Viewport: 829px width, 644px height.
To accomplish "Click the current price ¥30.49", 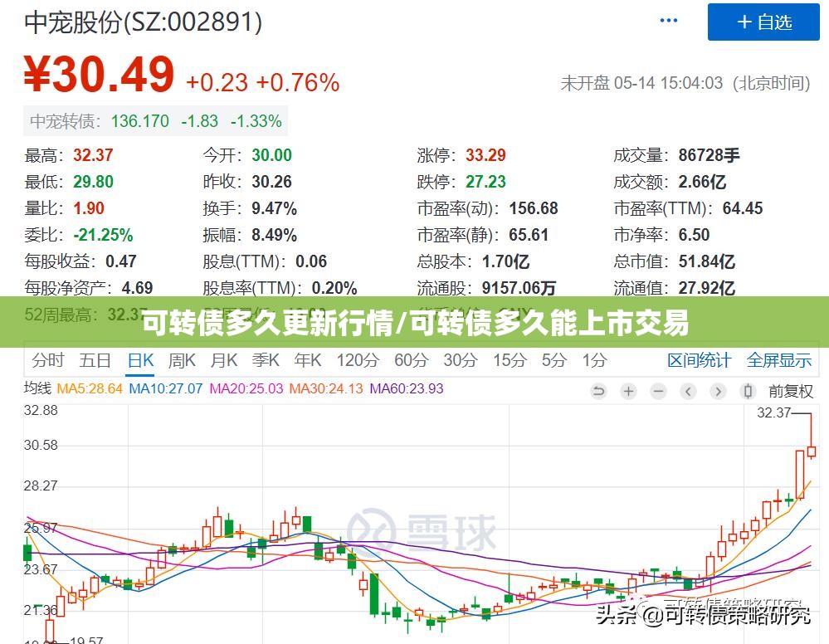I will [x=99, y=74].
